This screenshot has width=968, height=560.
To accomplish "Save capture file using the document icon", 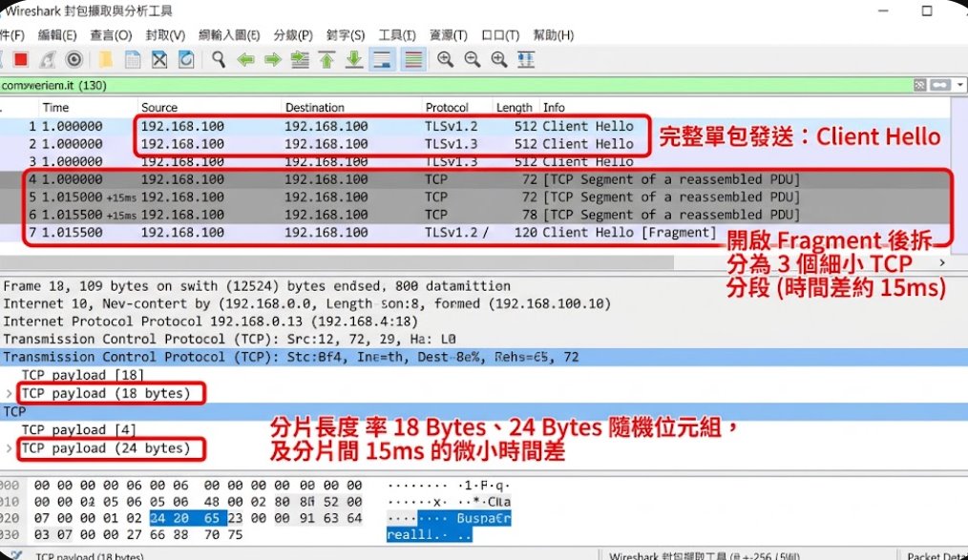I will click(x=132, y=59).
